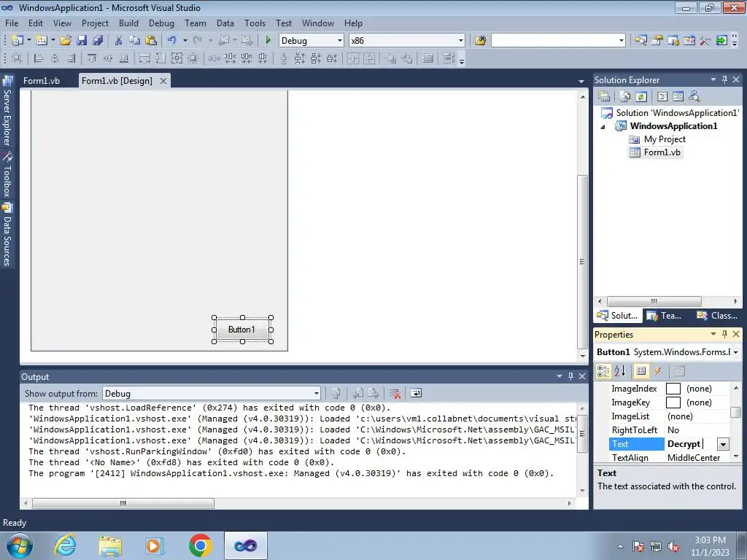Click the Paste clipboard icon

pyautogui.click(x=151, y=41)
